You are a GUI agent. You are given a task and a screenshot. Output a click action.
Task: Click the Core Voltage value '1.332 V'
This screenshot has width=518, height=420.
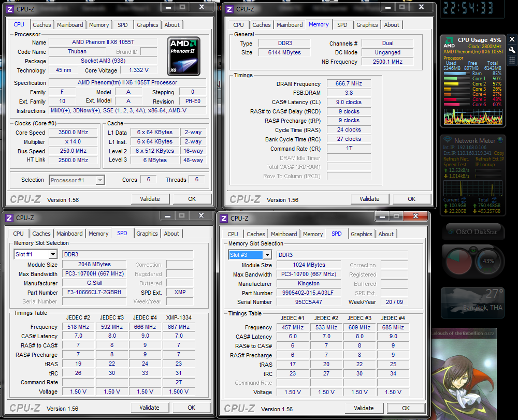pyautogui.click(x=139, y=70)
